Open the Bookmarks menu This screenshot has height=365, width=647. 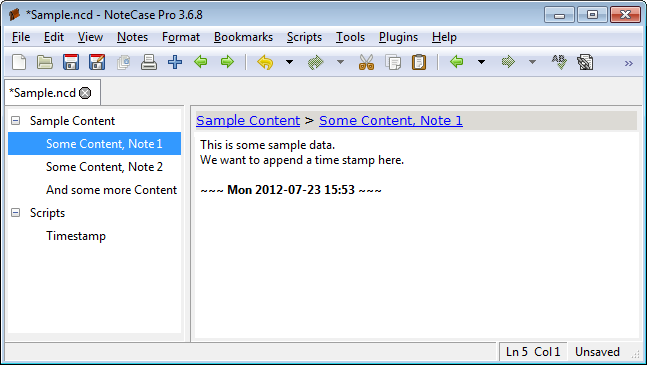coord(243,37)
